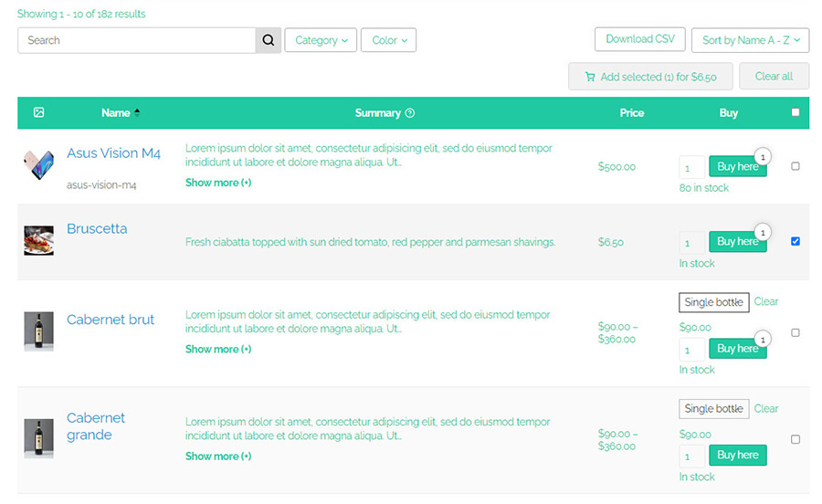Click the quantity field for Bruscetta
Screen dimensions: 822x504
click(692, 243)
